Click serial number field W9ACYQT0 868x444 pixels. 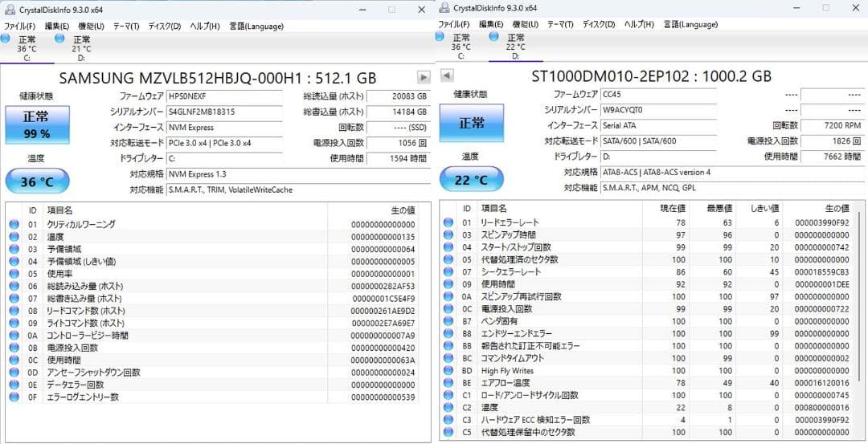[x=659, y=109]
